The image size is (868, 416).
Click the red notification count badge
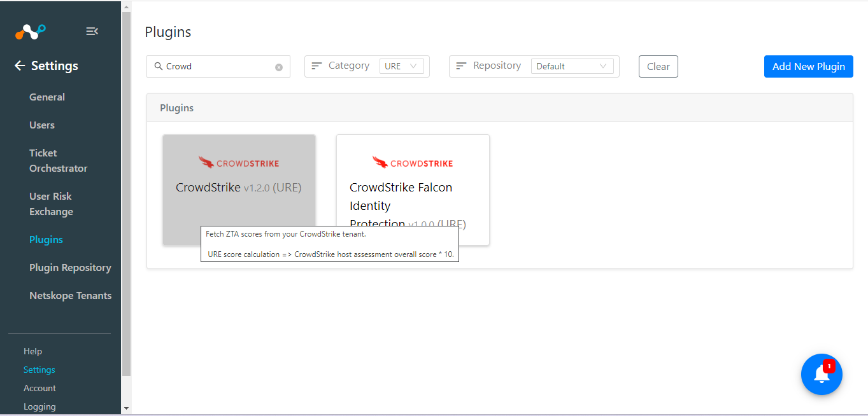coord(829,366)
